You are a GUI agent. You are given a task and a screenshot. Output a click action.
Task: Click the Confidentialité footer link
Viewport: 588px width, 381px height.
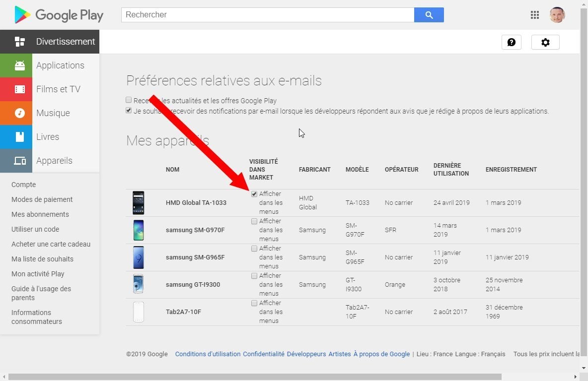pos(264,354)
